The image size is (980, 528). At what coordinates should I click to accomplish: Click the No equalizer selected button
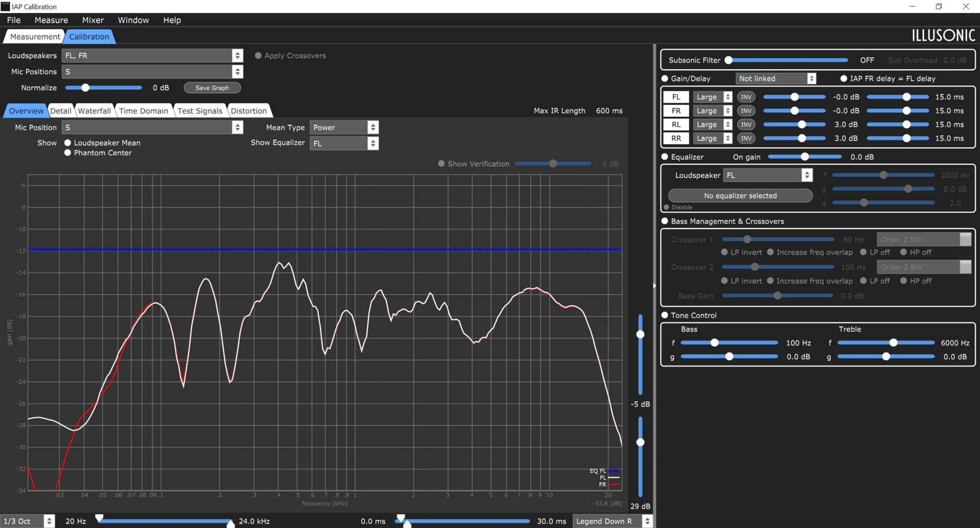740,196
